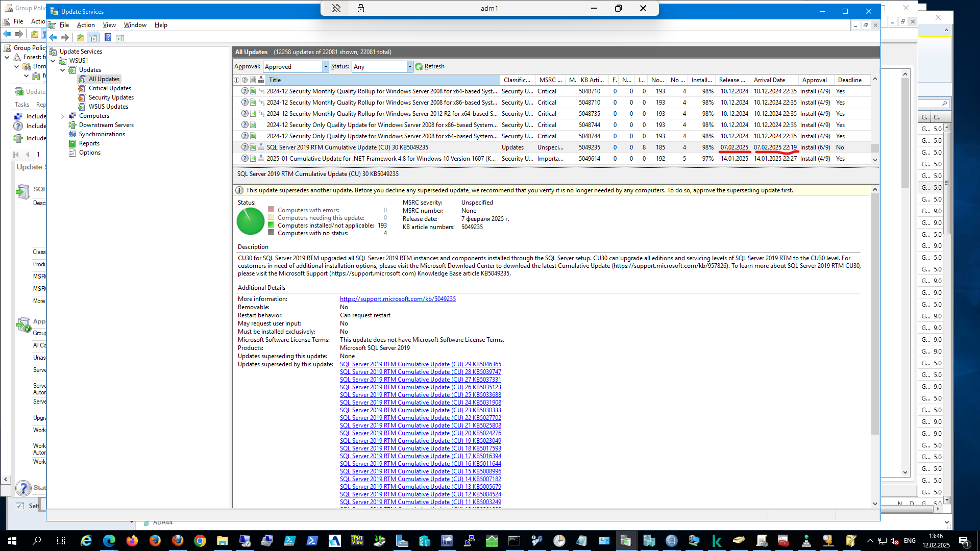Image resolution: width=980 pixels, height=551 pixels.
Task: Collapse the WSUS1 server node
Action: tap(53, 61)
